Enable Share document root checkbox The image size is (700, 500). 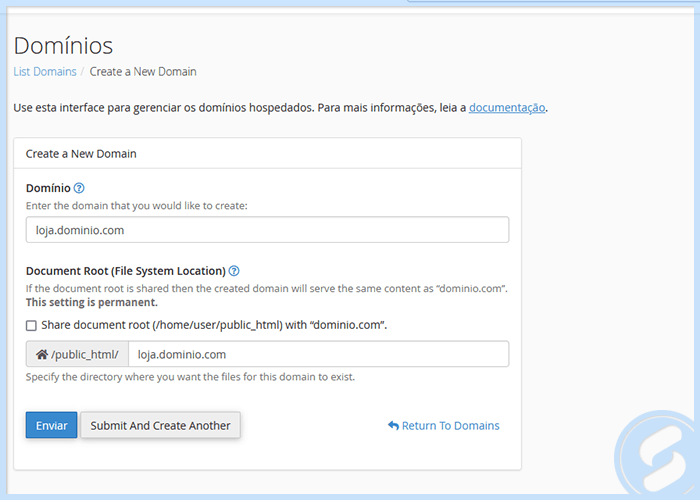(x=31, y=325)
